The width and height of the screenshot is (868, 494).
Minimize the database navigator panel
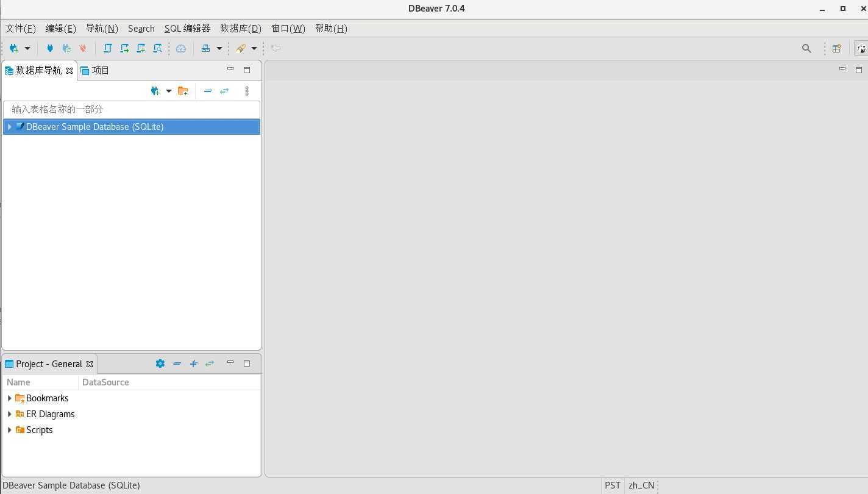pyautogui.click(x=230, y=70)
